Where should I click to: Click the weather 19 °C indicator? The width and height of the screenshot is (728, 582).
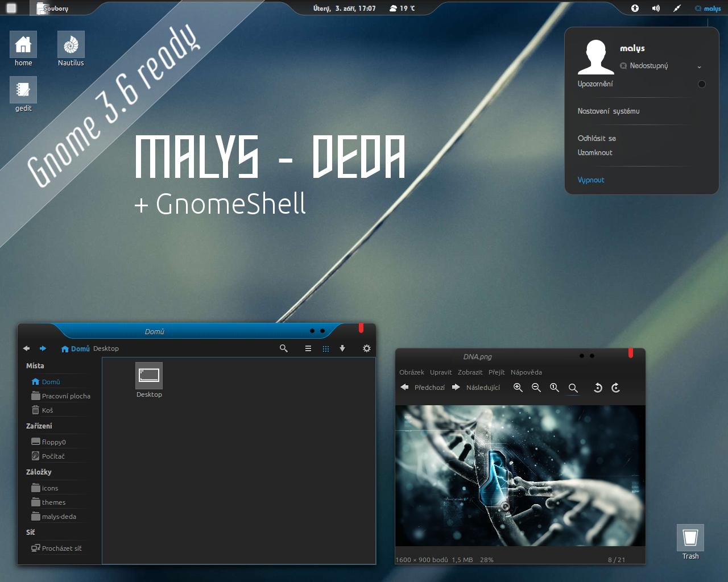coord(403,8)
